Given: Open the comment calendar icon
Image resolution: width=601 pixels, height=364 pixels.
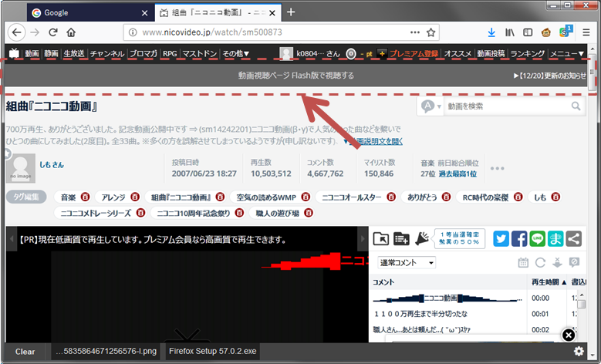Looking at the screenshot, I should point(523,262).
